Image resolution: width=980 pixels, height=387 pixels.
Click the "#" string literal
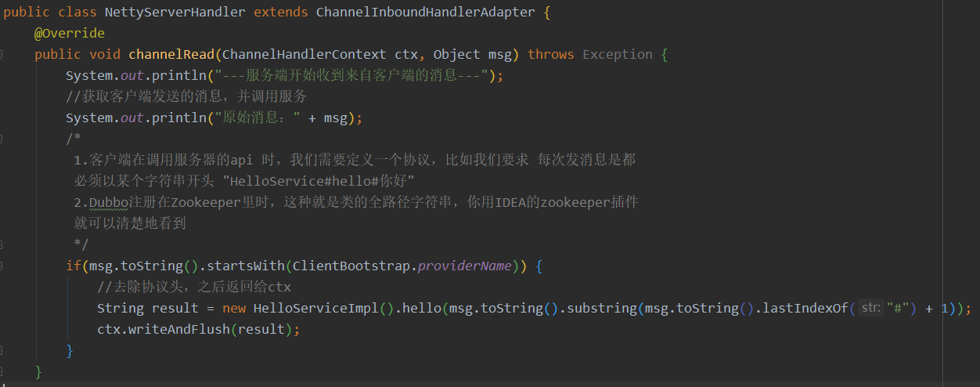898,308
